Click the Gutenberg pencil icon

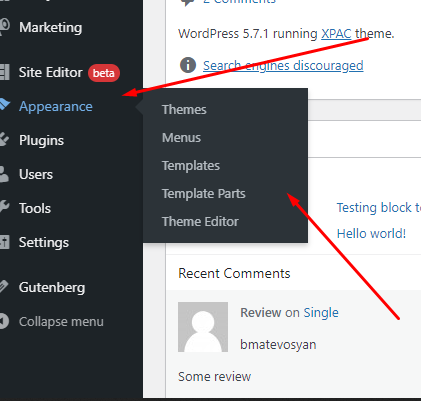click(4, 287)
